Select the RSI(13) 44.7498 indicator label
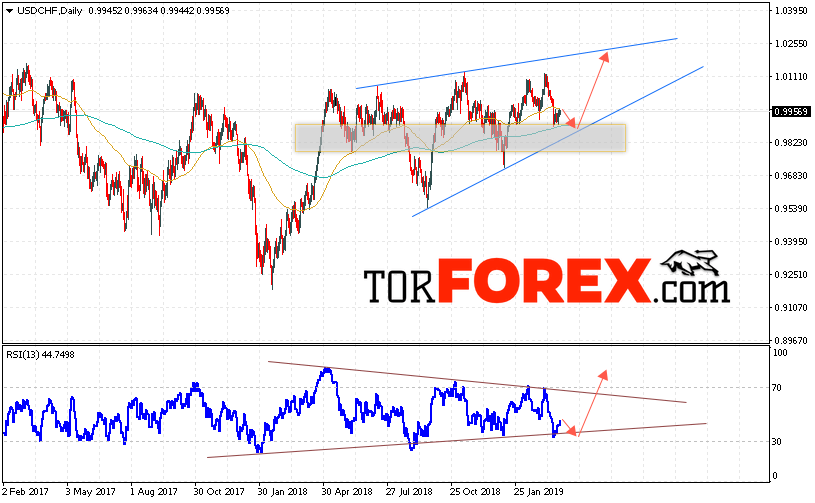This screenshot has height=503, width=815. [x=41, y=355]
